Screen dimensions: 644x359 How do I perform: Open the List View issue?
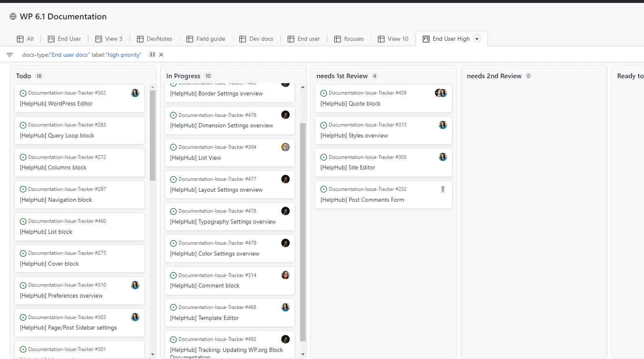pos(196,158)
